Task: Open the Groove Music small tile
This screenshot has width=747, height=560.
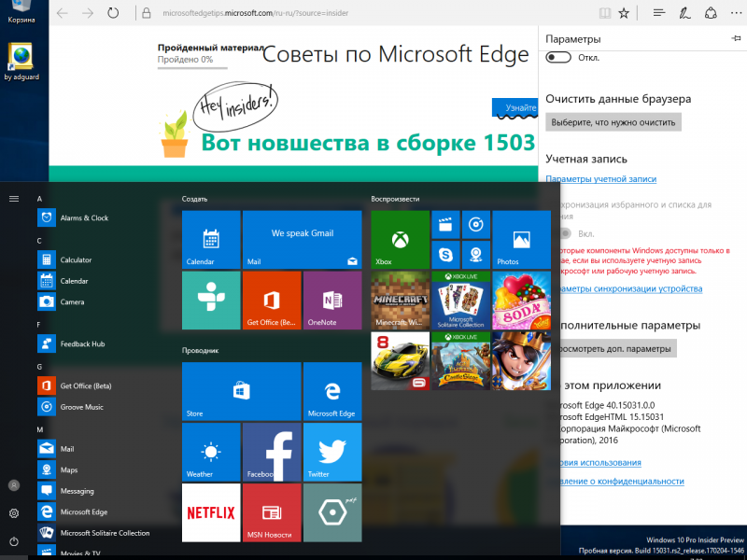Action: tap(476, 225)
